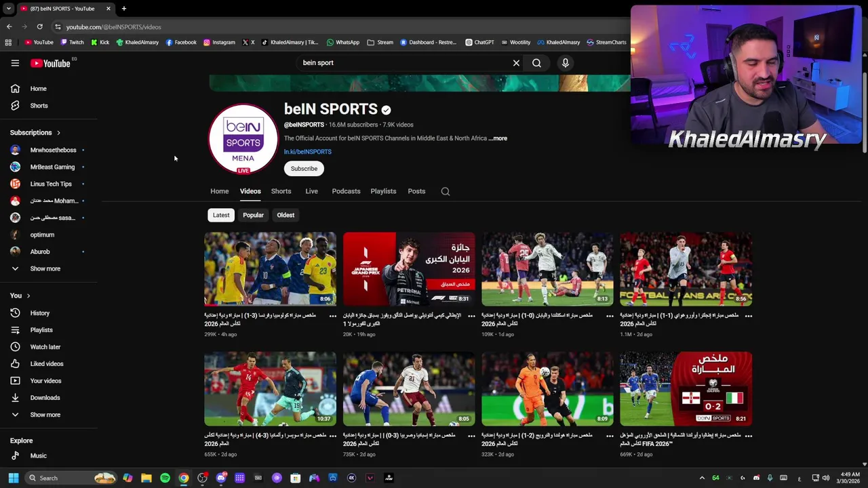
Task: Go back with the browser back arrow
Action: click(9, 26)
